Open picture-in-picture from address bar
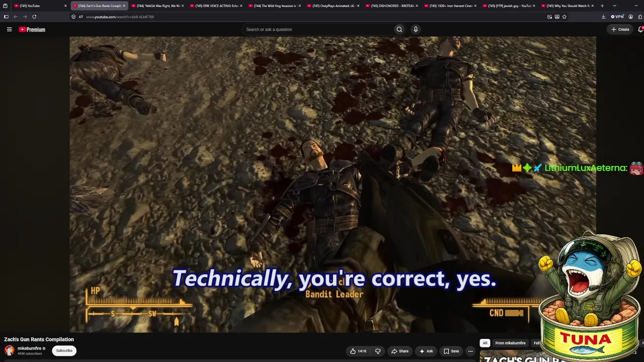This screenshot has width=644, height=362. pos(550,17)
